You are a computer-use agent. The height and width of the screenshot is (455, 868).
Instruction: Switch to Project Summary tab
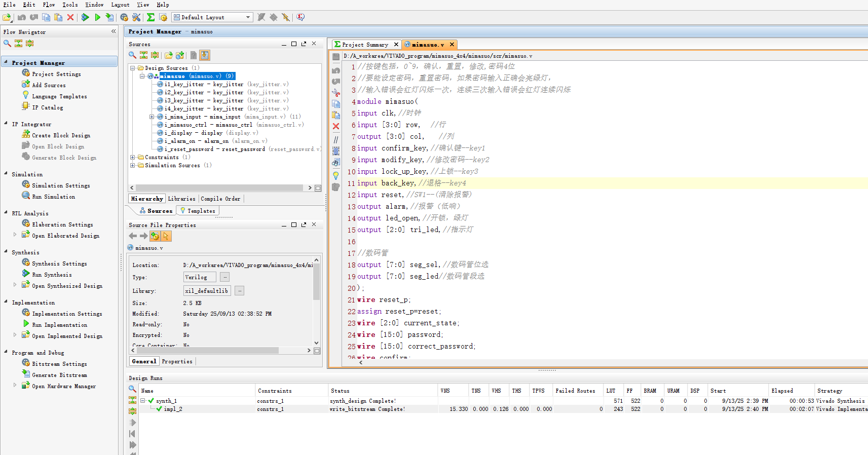point(365,45)
